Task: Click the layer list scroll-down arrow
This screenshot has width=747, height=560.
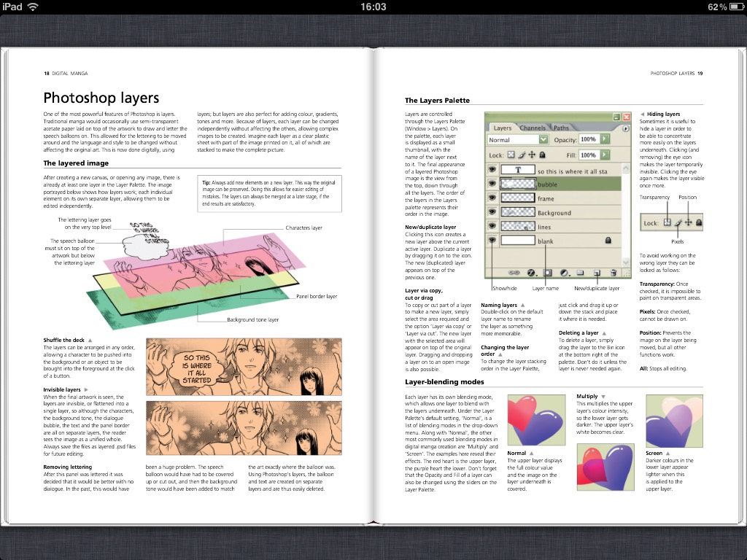Action: click(626, 262)
